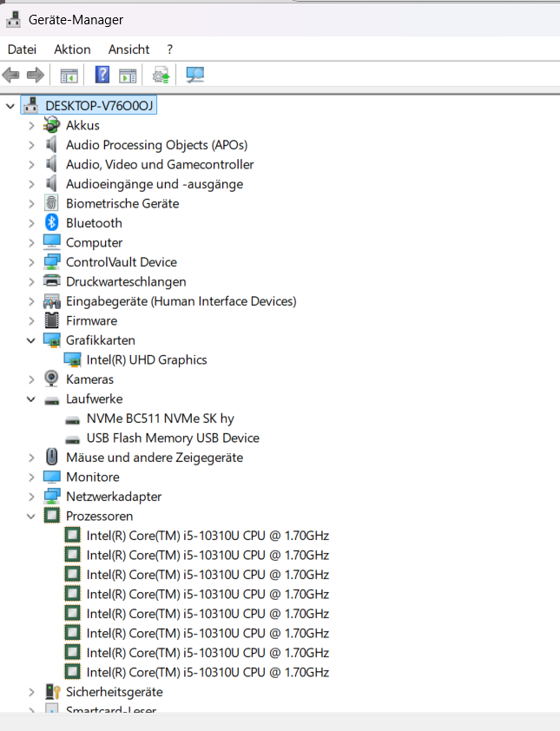Screen dimensions: 560x731
Task: Expand Audio, Video und Gamecontroller
Action: click(x=31, y=165)
